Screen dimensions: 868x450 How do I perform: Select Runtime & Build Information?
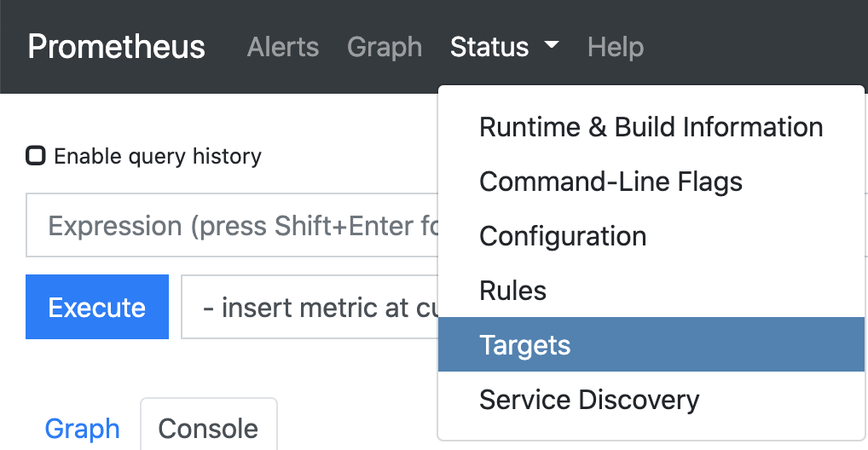point(651,127)
